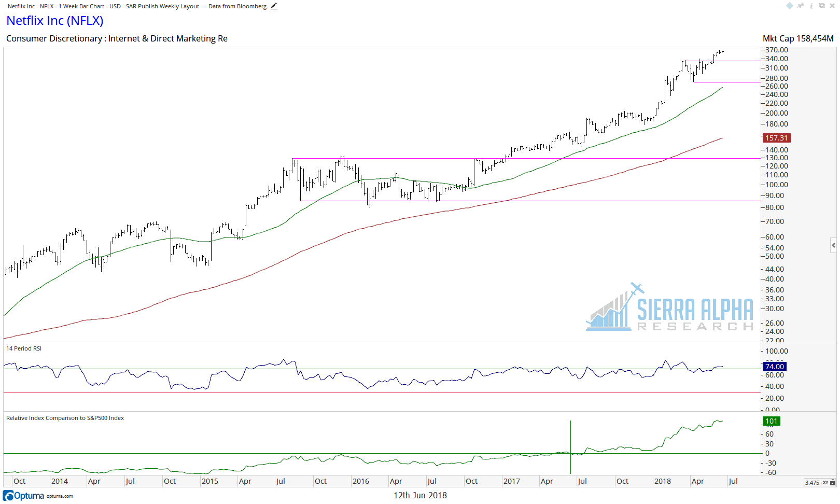Click the 2018 label on the time axis
The height and width of the screenshot is (504, 840).
[663, 481]
